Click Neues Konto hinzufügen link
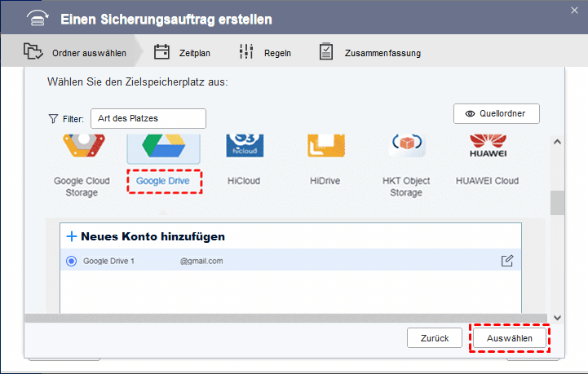 pyautogui.click(x=153, y=236)
